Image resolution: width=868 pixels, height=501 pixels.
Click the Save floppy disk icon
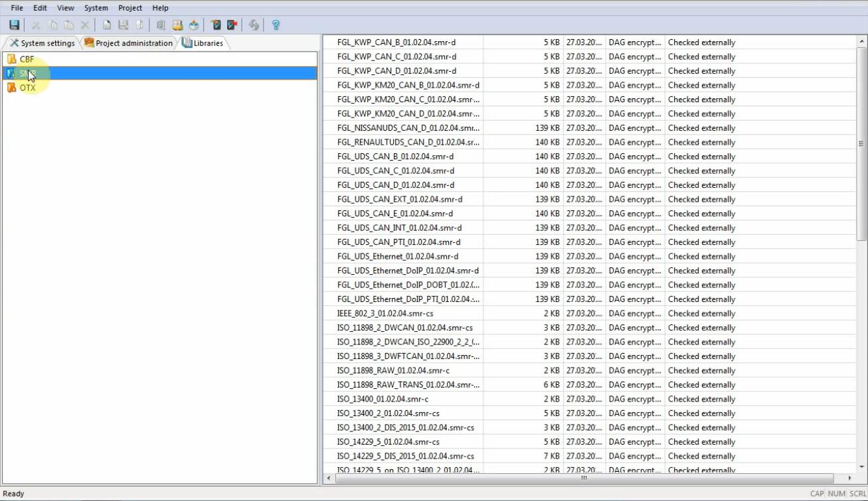(14, 25)
